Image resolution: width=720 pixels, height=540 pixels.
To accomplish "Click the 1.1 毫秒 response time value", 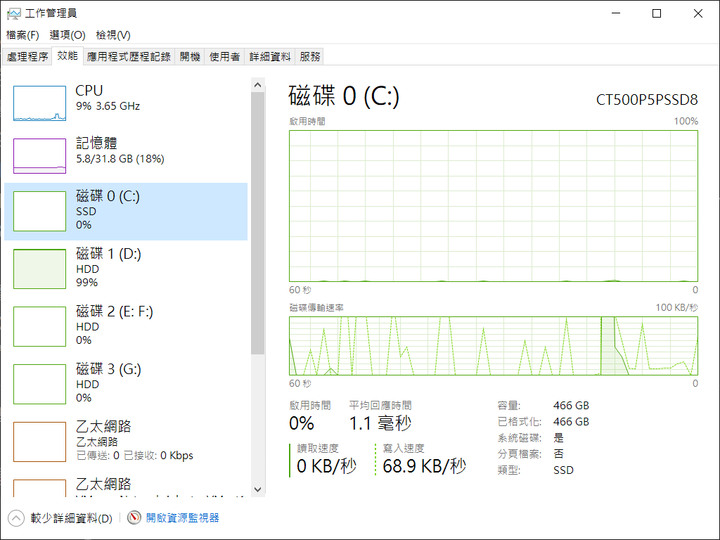I will pos(380,423).
